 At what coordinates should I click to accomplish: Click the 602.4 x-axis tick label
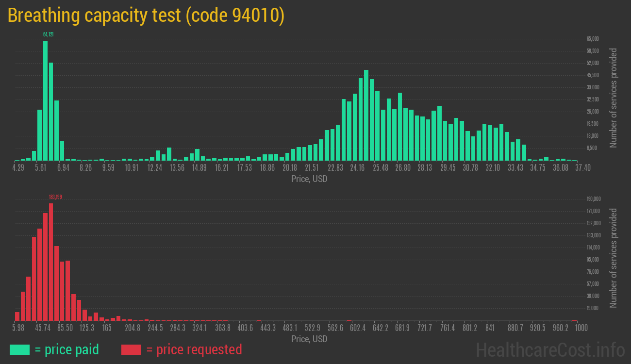tap(358, 328)
